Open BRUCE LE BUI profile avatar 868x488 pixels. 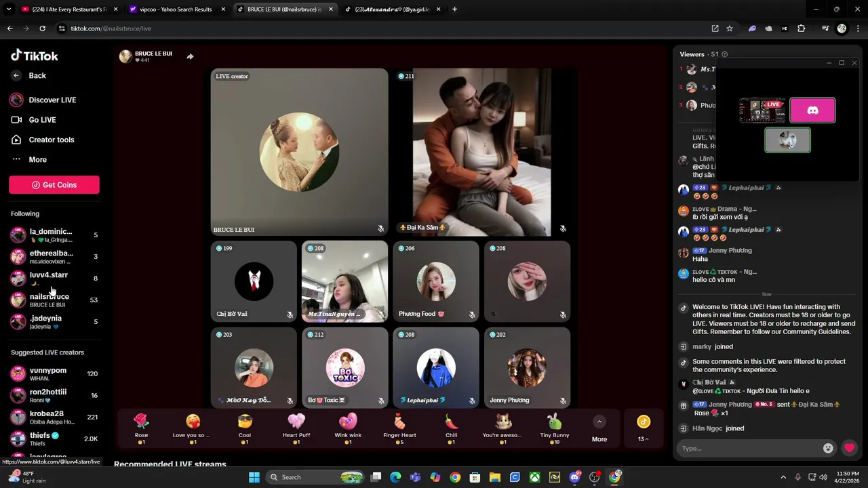[125, 56]
